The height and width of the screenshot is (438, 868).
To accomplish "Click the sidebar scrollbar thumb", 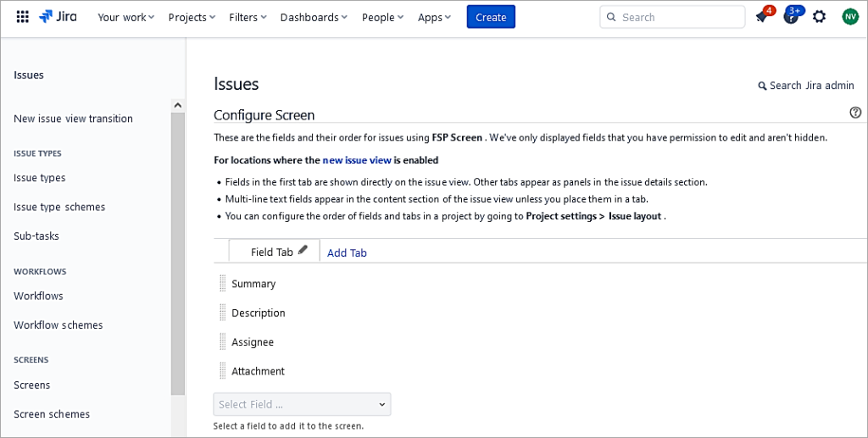I will (178, 253).
